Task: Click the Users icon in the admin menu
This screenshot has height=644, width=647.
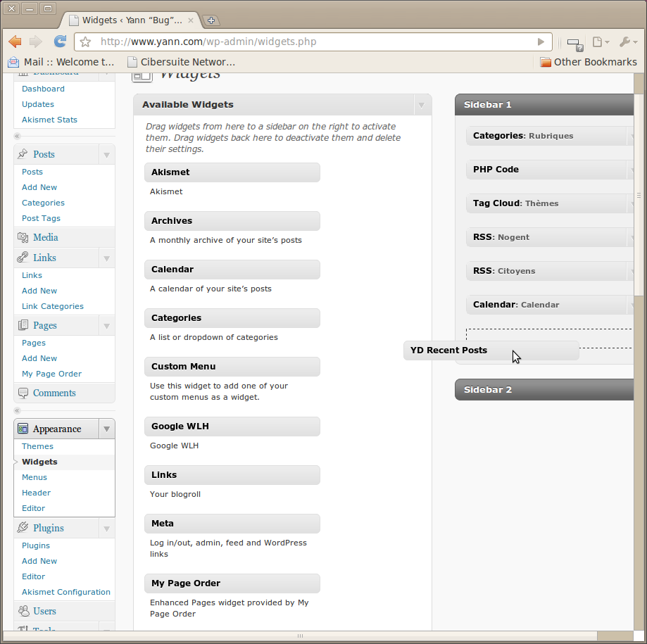Action: pyautogui.click(x=23, y=611)
